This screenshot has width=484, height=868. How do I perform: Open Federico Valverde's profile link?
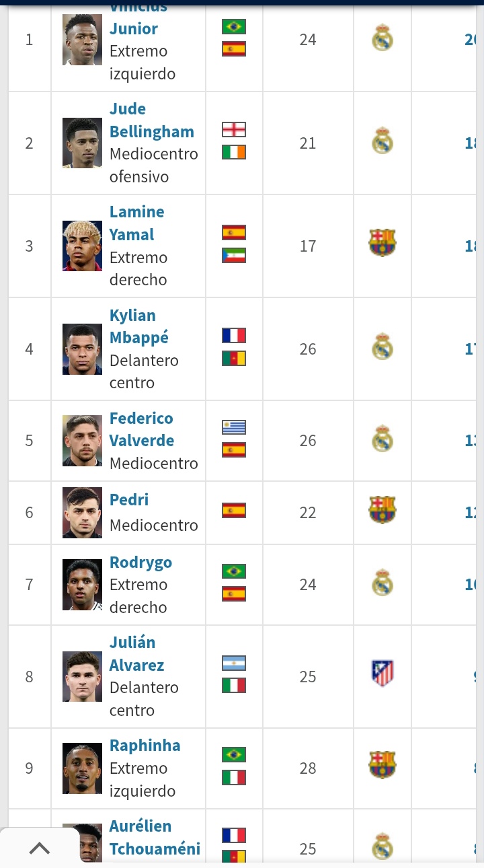(141, 429)
